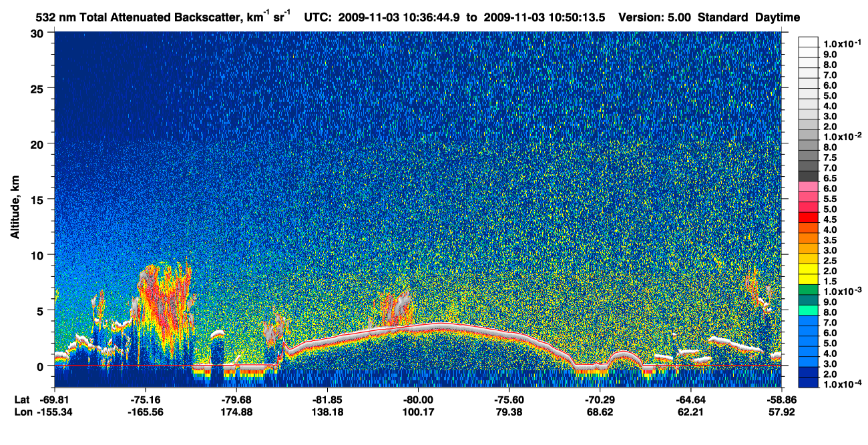Click longitude value 100.17
The width and height of the screenshot is (868, 445).
point(417,412)
